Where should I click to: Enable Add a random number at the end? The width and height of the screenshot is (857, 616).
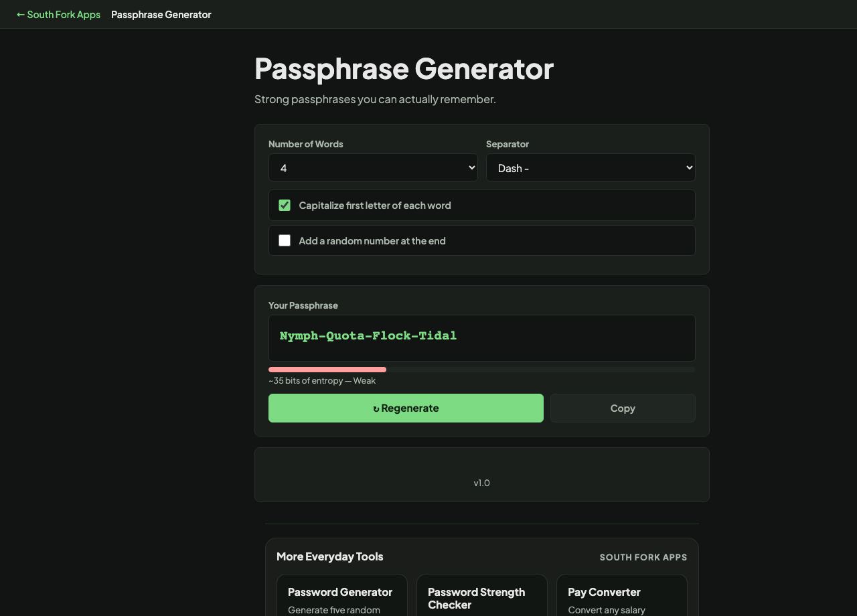[x=285, y=240]
